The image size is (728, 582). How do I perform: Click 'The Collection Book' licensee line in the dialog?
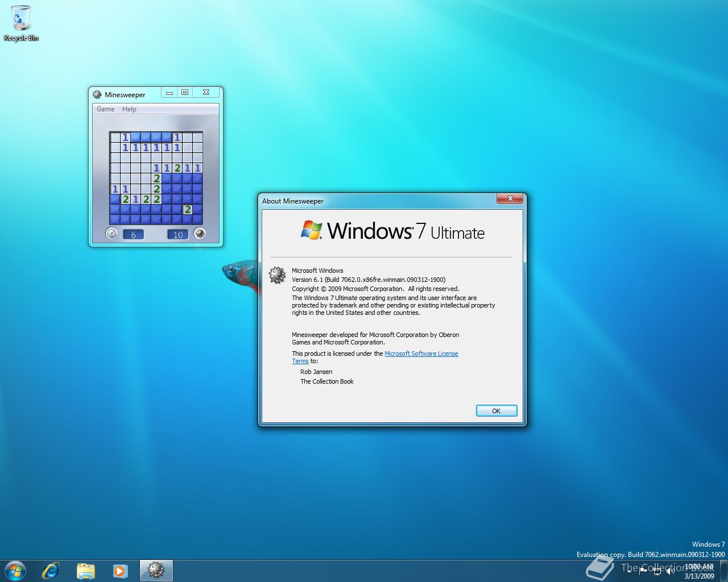(327, 381)
